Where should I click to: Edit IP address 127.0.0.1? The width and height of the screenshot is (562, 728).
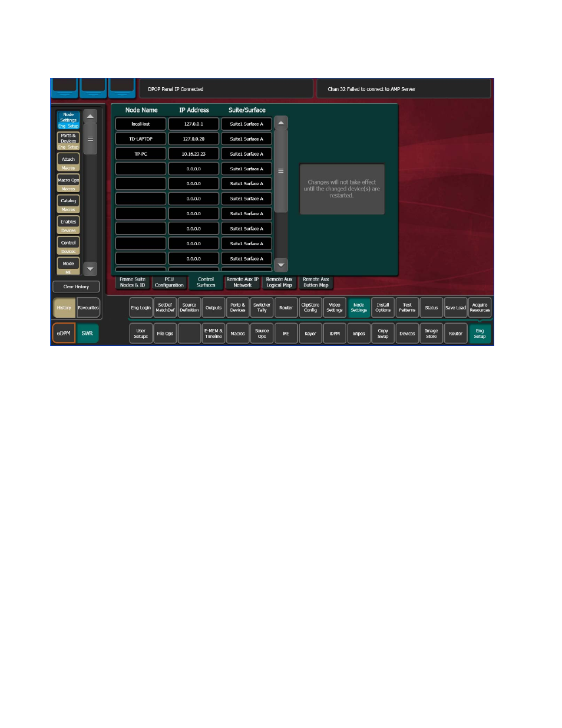coord(193,124)
